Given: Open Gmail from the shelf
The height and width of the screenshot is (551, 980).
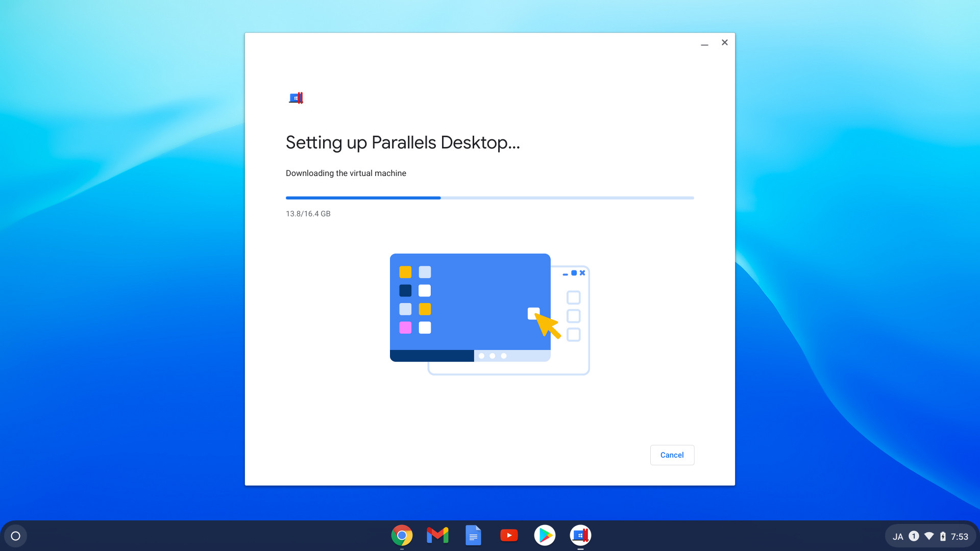Looking at the screenshot, I should click(437, 535).
